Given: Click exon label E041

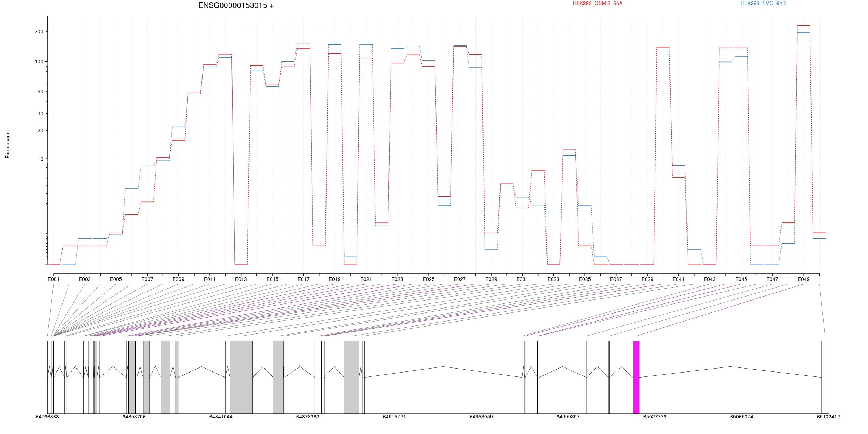Looking at the screenshot, I should (678, 279).
